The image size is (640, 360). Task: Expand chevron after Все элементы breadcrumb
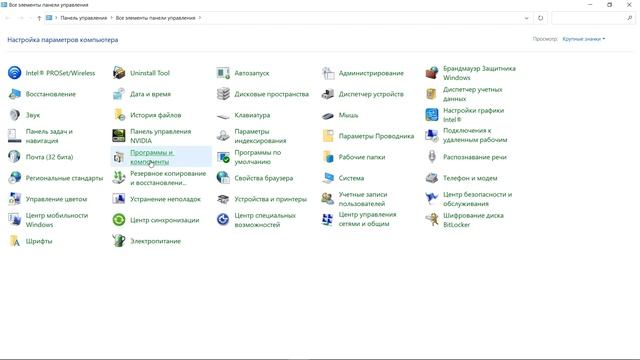200,18
